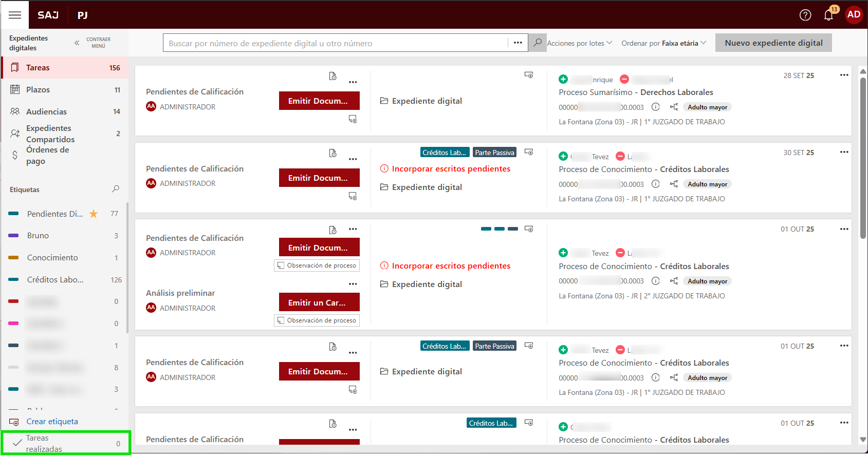Open task options dots for Análisis preliminar
This screenshot has width=868, height=456.
(x=353, y=284)
